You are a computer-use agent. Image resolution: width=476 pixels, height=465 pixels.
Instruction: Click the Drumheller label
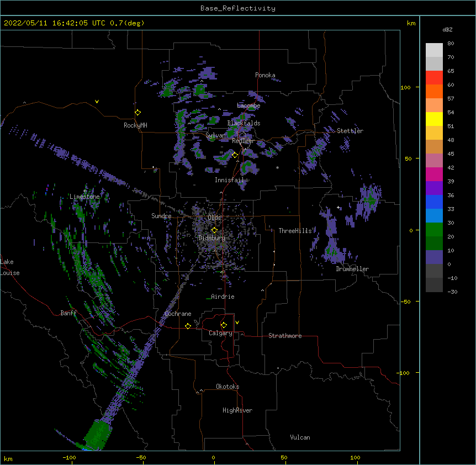click(x=352, y=269)
